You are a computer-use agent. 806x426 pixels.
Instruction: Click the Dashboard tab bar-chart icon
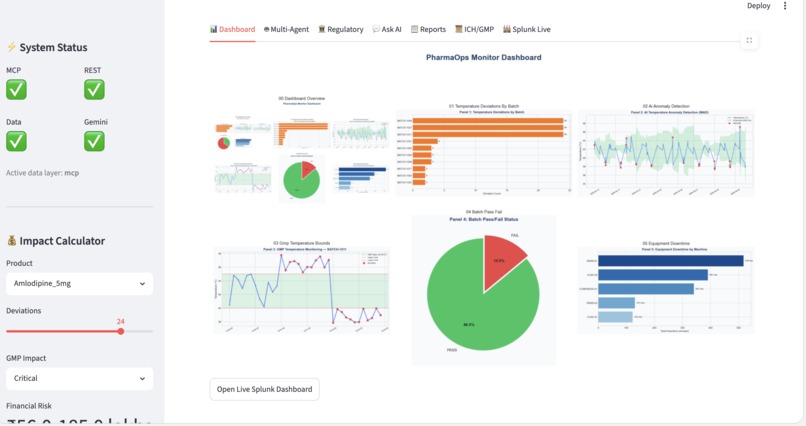point(213,29)
